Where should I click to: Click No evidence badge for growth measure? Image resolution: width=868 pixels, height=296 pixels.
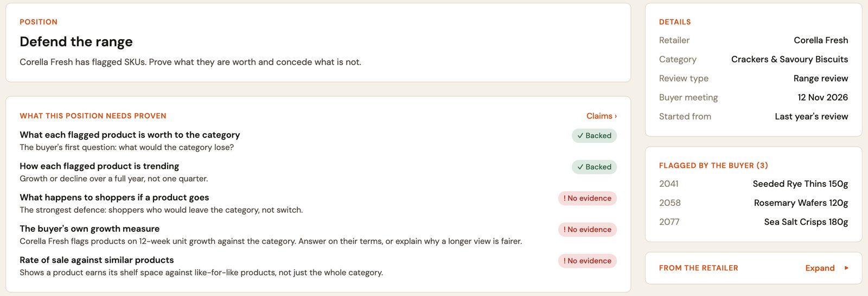tap(588, 230)
